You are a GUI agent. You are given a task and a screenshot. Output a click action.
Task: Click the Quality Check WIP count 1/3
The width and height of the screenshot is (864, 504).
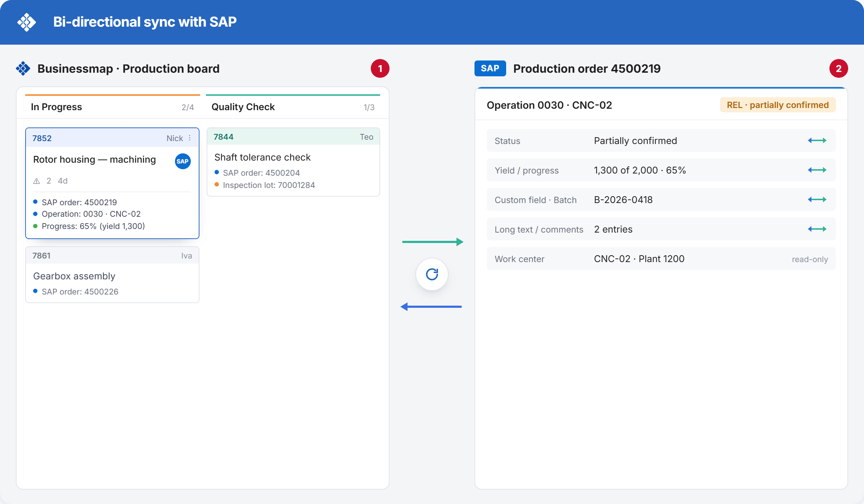click(369, 107)
